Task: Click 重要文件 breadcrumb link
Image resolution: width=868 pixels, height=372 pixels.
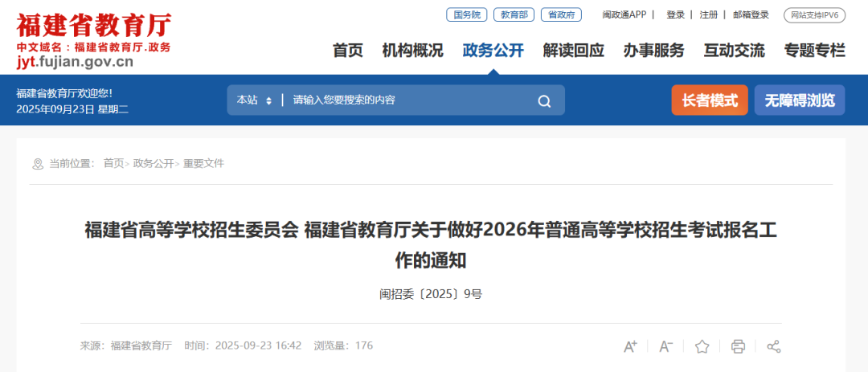Action: tap(203, 164)
